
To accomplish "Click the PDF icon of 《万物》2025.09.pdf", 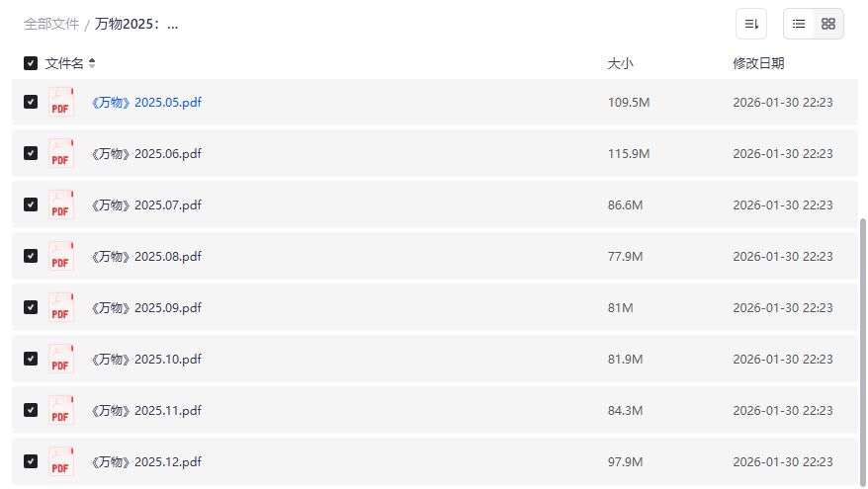I will tap(61, 307).
